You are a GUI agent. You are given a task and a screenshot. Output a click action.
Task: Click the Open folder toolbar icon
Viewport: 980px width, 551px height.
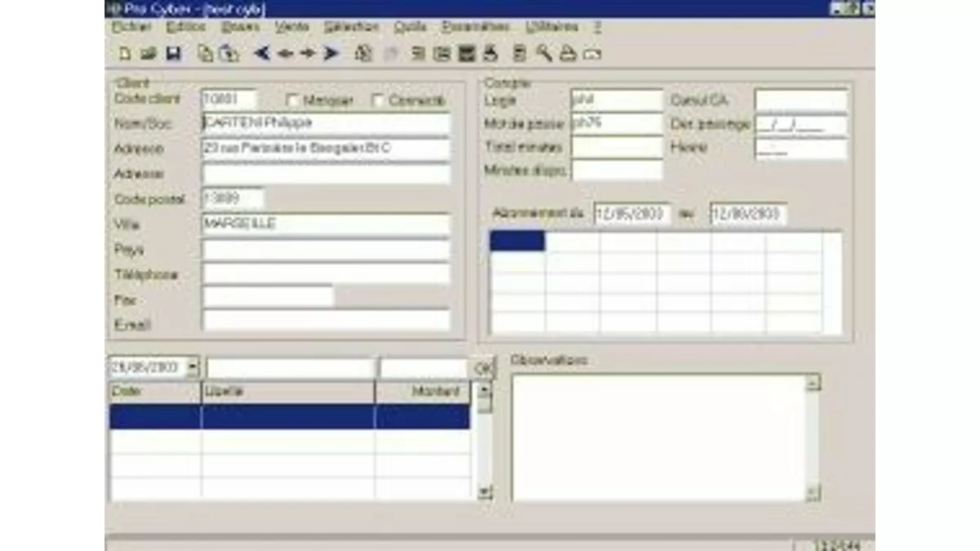coord(148,54)
